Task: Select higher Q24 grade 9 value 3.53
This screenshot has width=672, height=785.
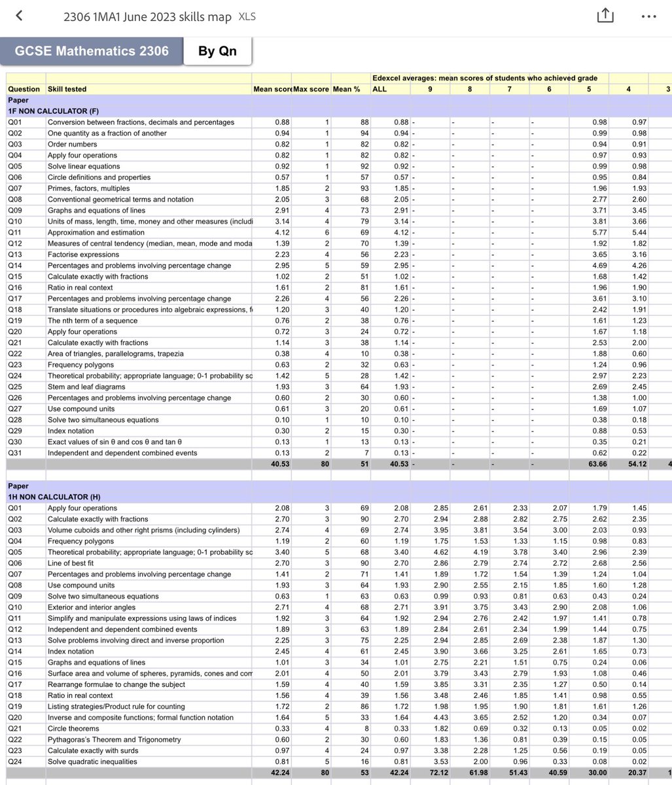Action: [431, 761]
